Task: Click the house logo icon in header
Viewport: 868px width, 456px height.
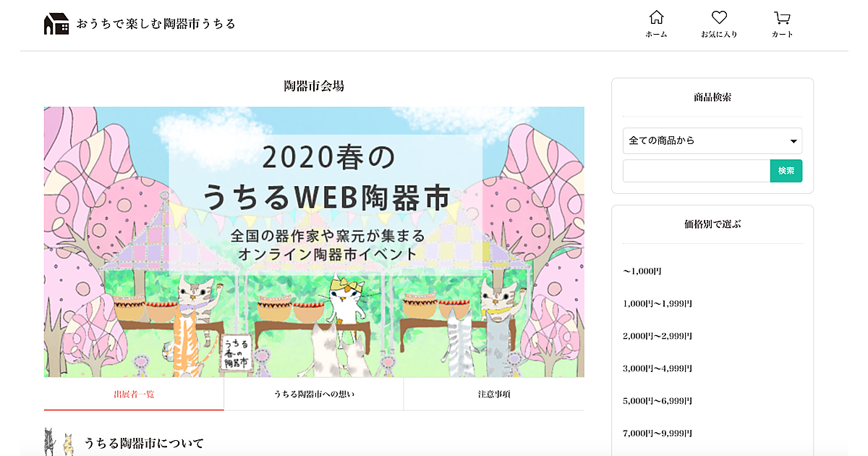Action: (x=56, y=23)
